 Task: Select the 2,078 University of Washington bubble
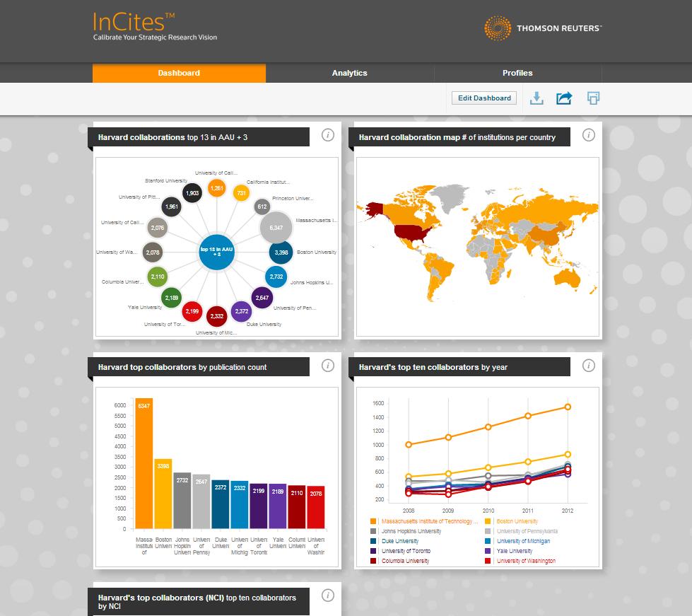coord(153,252)
